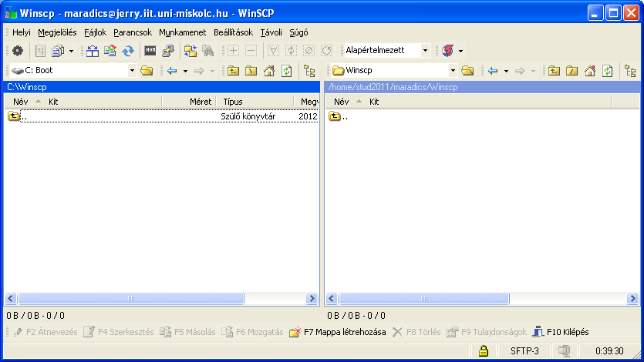Toggle the remote directory tree icon
This screenshot has height=362, width=644.
point(630,71)
